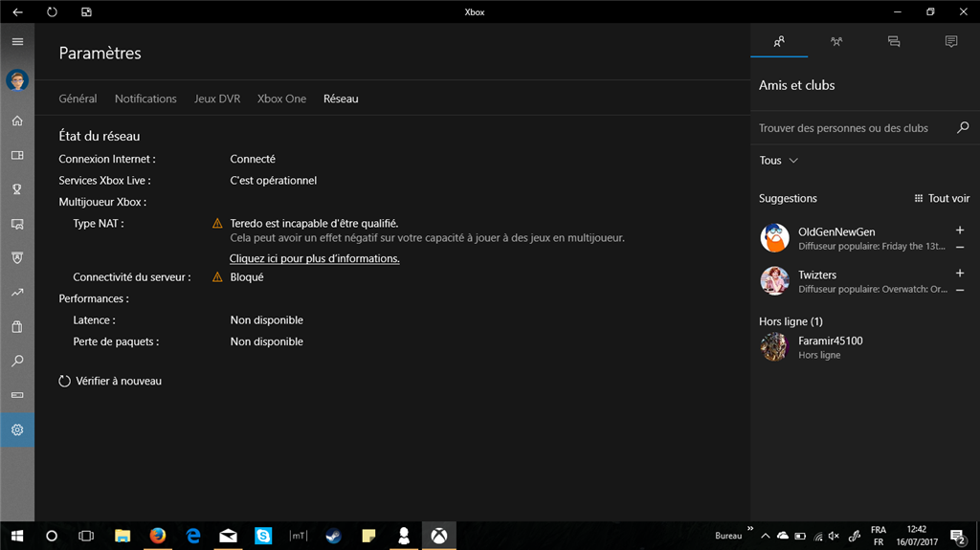Expand Bureau toolbar chevron in taskbar
The image size is (980, 550).
coord(750,529)
